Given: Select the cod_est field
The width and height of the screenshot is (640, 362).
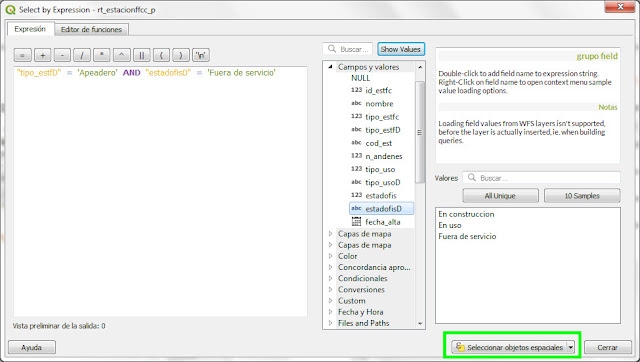Looking at the screenshot, I should pos(378,143).
